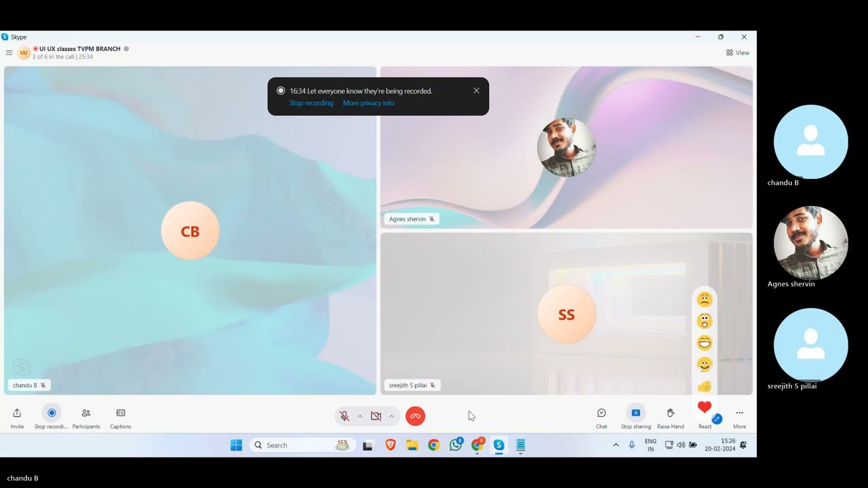Launch Brave browser from taskbar
868x488 pixels.
[390, 445]
